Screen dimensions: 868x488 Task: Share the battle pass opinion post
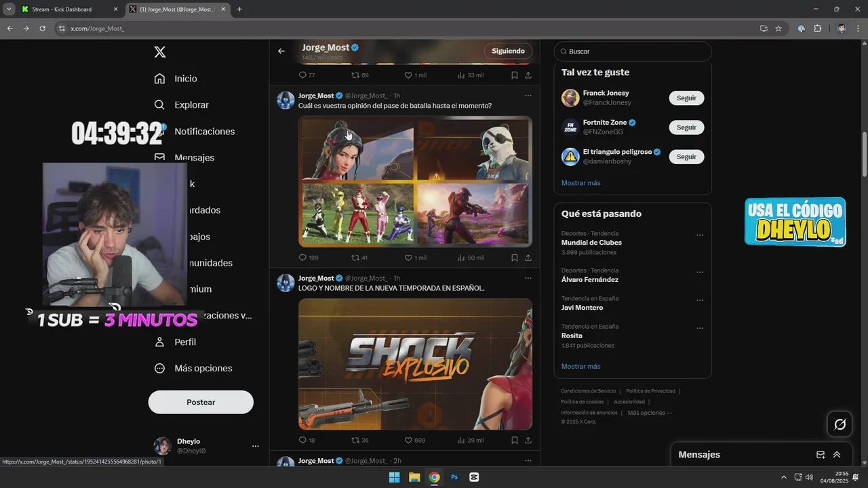[x=528, y=258]
